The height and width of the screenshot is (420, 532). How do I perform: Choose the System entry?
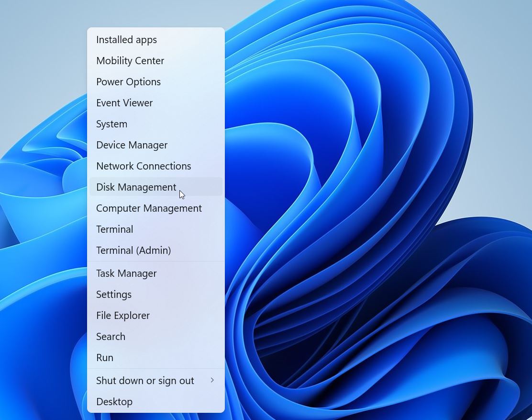pos(156,124)
